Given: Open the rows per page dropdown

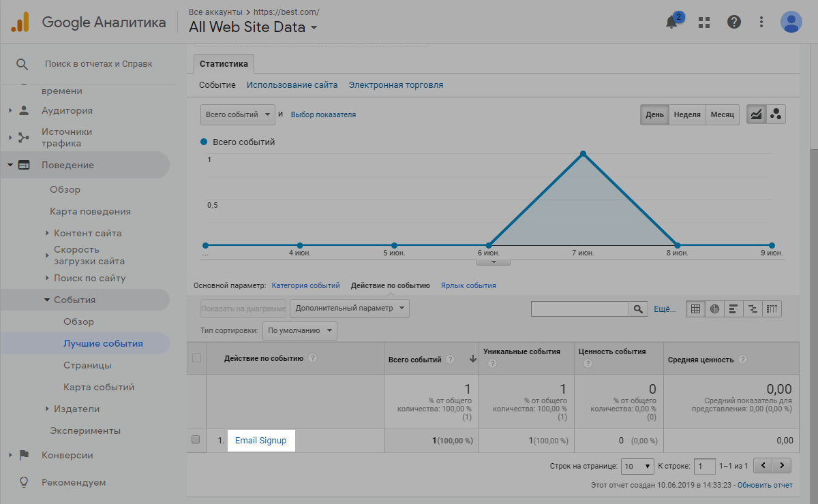Looking at the screenshot, I should [637, 467].
